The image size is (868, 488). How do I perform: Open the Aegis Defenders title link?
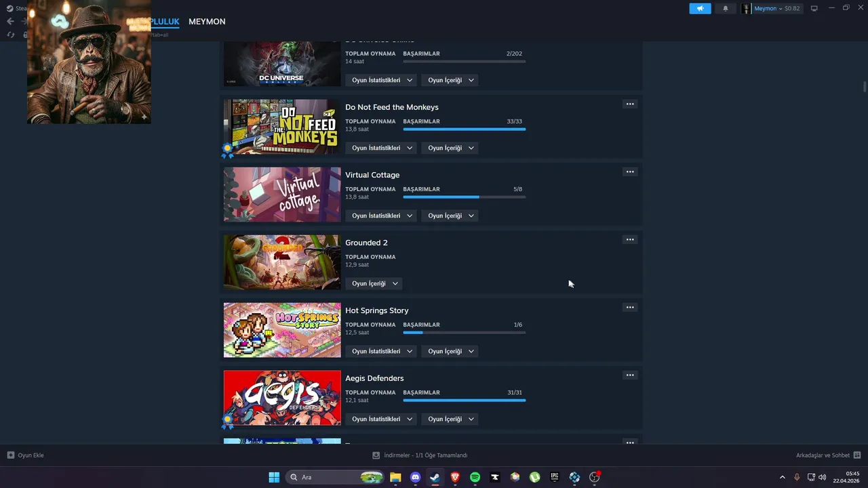pyautogui.click(x=374, y=378)
